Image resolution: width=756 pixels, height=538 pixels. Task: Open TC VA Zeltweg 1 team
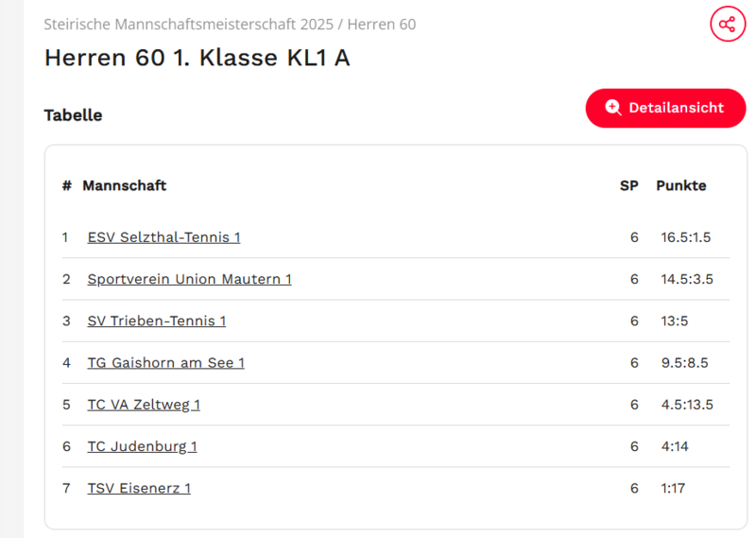point(144,405)
